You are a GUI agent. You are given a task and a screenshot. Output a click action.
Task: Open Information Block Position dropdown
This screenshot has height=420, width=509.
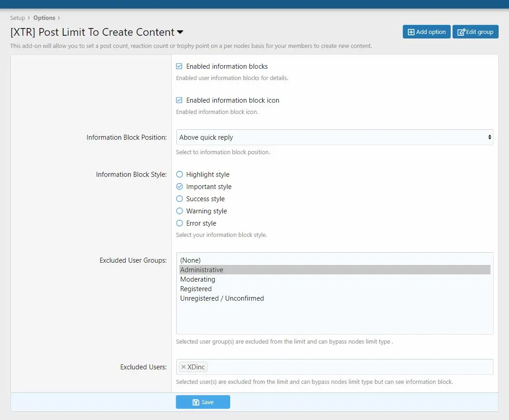pos(335,137)
